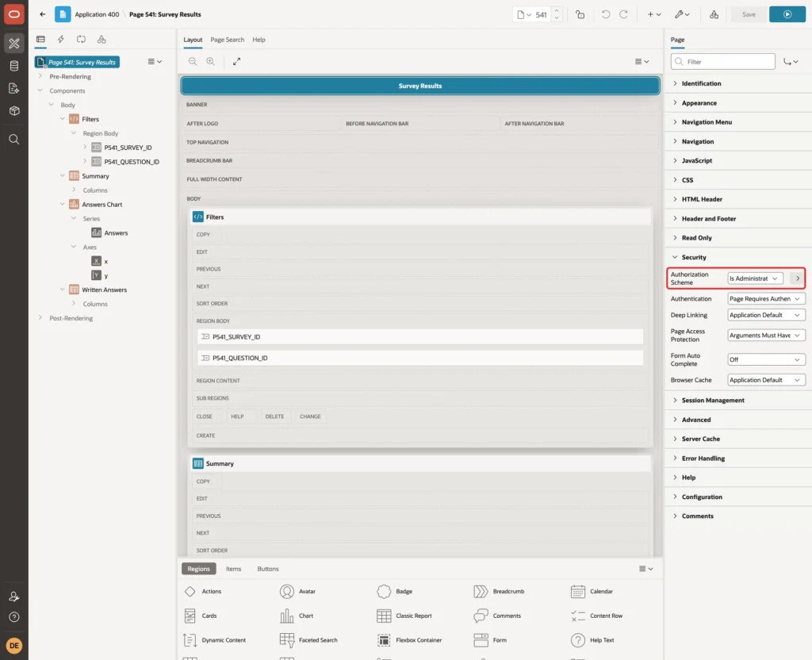812x660 pixels.
Task: Open the Layout pane menu button
Action: 642,61
